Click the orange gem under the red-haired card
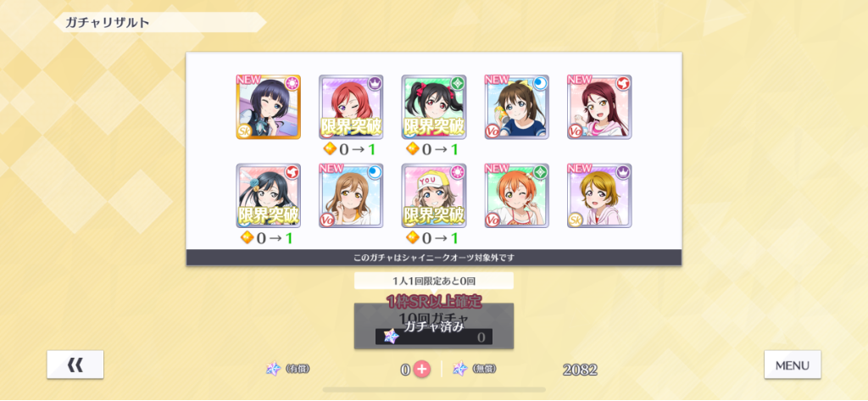 tap(330, 149)
